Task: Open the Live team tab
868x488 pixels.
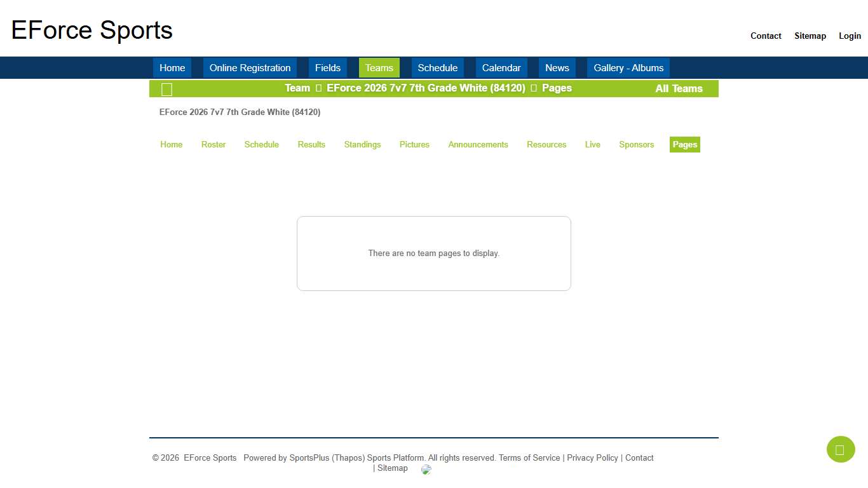Action: coord(592,145)
